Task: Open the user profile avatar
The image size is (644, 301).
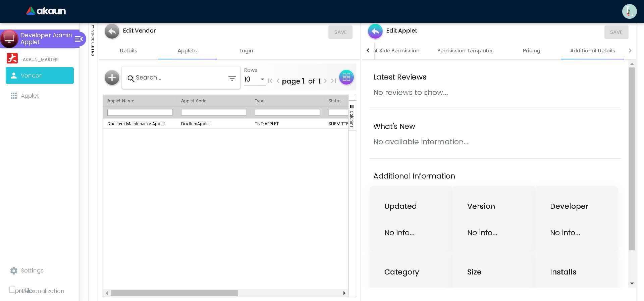Action: point(629,11)
